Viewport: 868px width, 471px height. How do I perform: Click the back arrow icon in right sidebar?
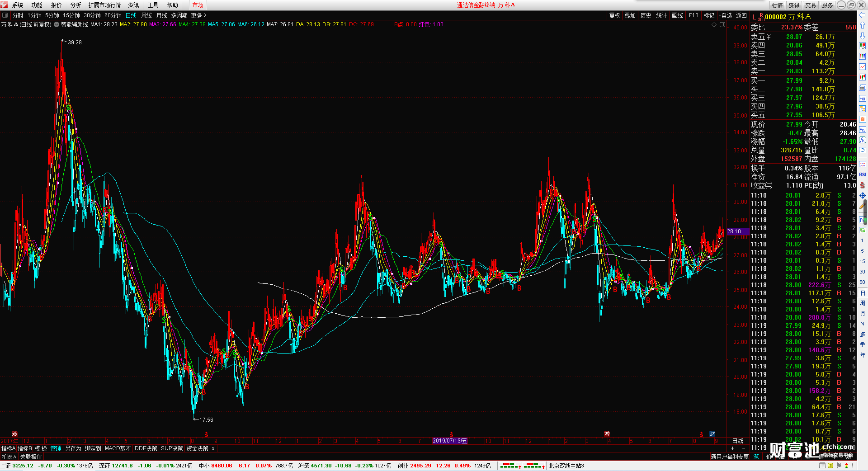coord(862,15)
